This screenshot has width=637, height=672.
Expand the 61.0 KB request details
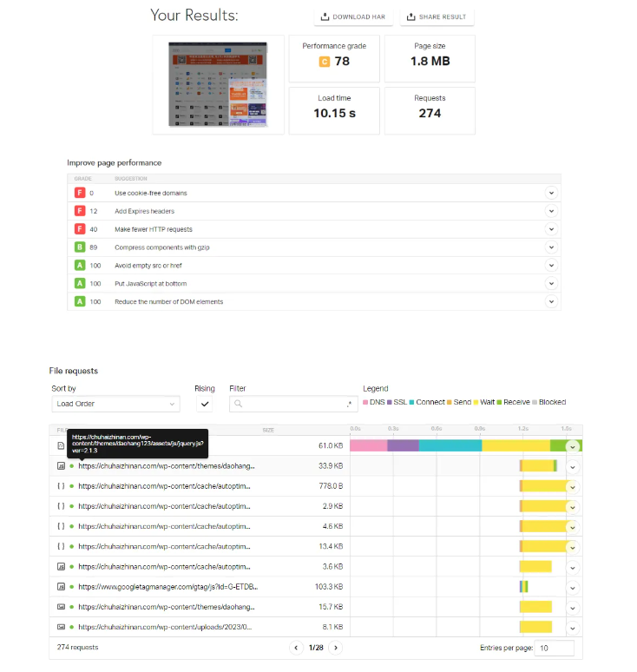pyautogui.click(x=572, y=447)
